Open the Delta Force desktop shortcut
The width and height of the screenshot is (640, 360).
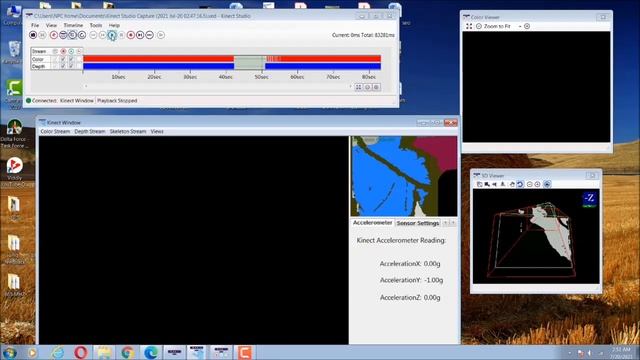14,133
